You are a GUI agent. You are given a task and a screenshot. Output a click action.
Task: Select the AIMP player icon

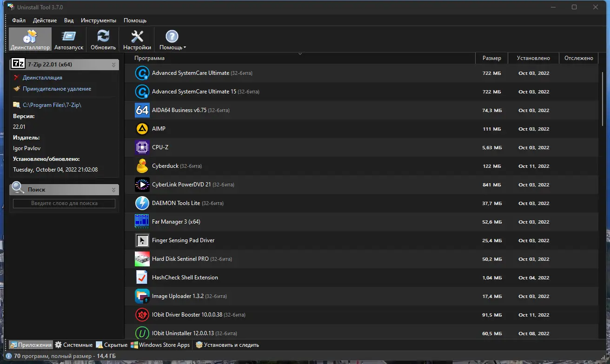pyautogui.click(x=142, y=129)
